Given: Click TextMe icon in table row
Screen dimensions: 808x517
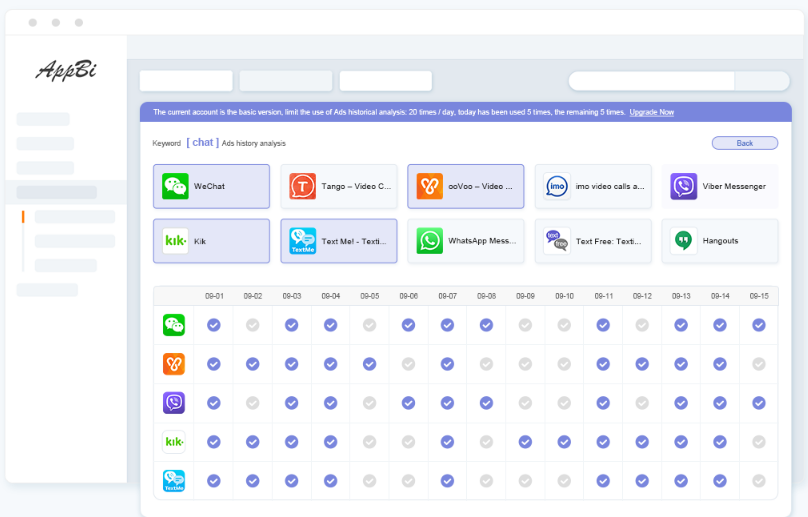Looking at the screenshot, I should tap(174, 481).
